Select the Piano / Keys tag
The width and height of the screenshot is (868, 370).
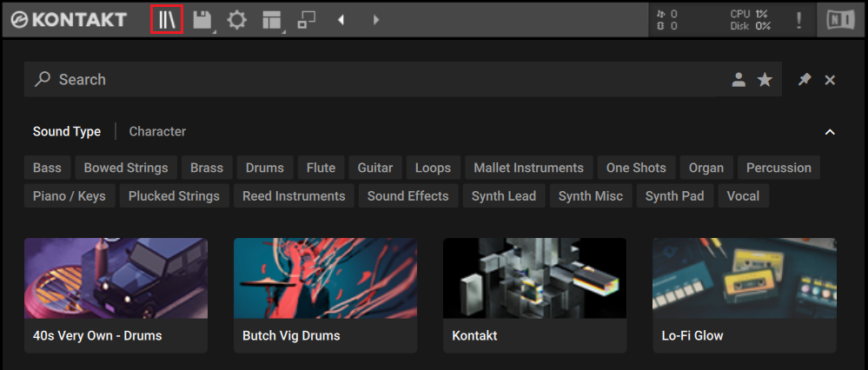70,195
